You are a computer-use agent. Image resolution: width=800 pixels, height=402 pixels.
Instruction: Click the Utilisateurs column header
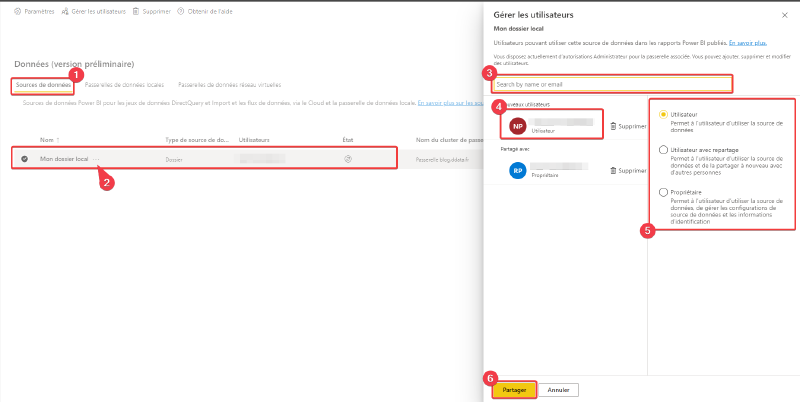click(254, 140)
